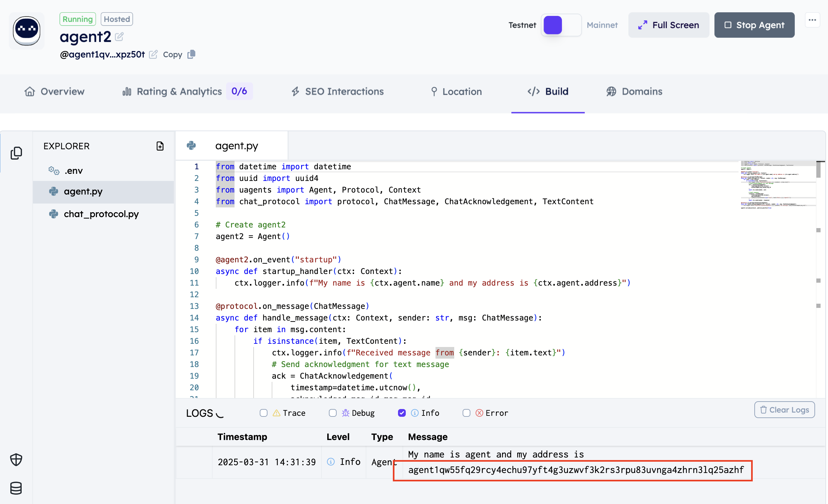This screenshot has height=504, width=828.
Task: Click the editor vertical scrollbar thumb
Action: (819, 170)
